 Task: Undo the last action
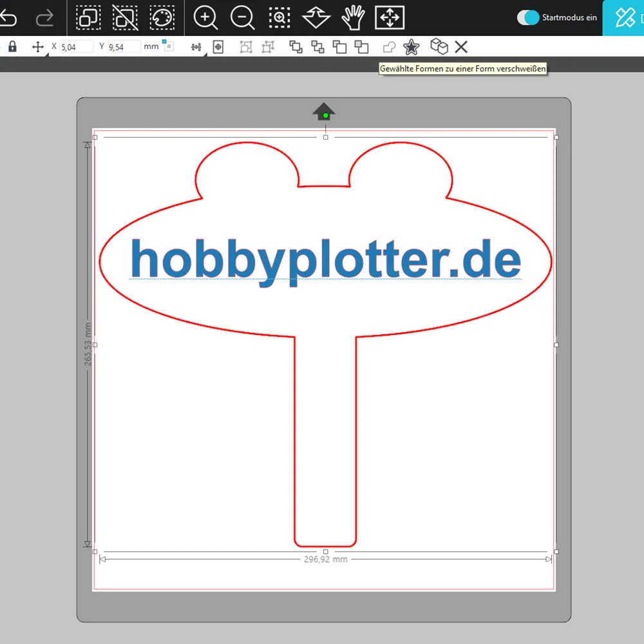8,17
